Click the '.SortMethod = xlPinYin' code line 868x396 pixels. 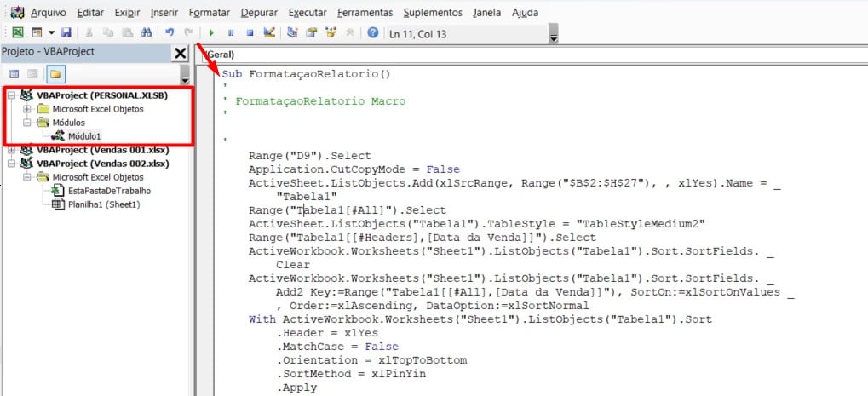click(x=351, y=374)
